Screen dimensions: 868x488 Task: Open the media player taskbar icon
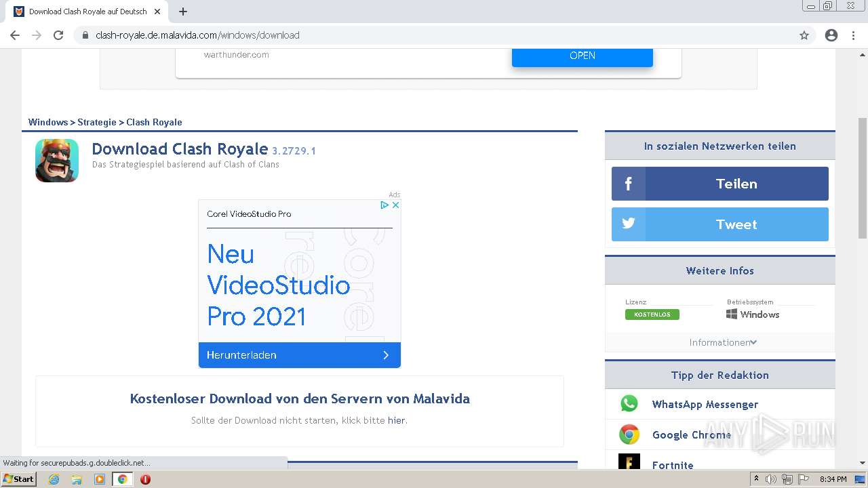click(100, 479)
